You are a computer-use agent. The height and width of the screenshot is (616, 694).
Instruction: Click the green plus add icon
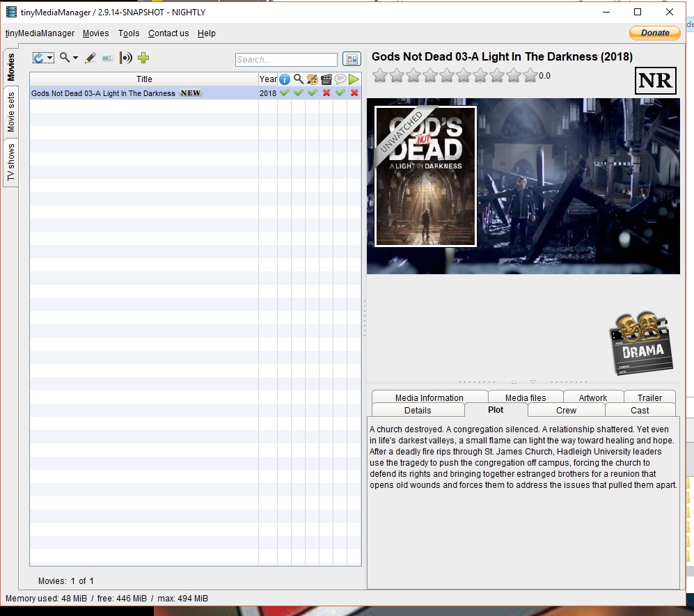(143, 58)
